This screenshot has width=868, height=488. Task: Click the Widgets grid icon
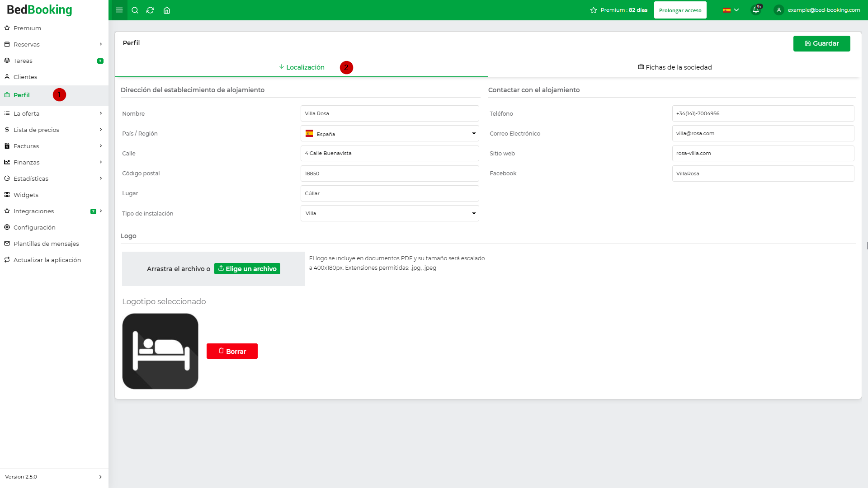tap(7, 195)
